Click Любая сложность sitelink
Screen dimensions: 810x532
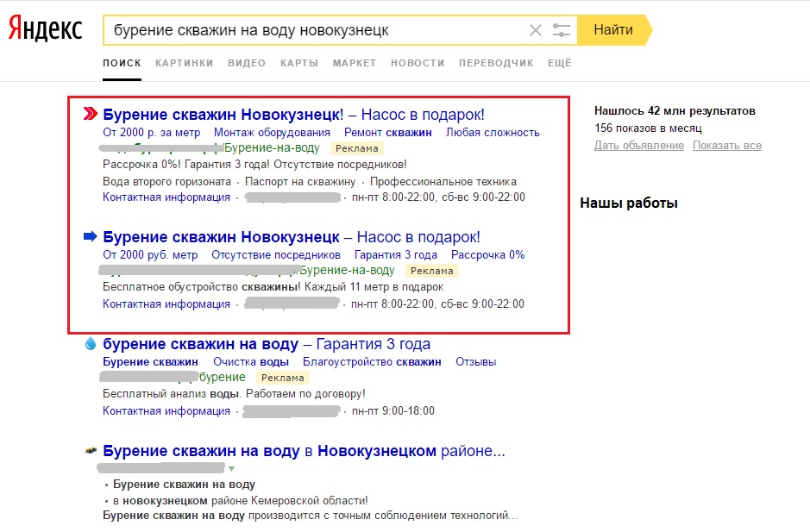pyautogui.click(x=493, y=133)
